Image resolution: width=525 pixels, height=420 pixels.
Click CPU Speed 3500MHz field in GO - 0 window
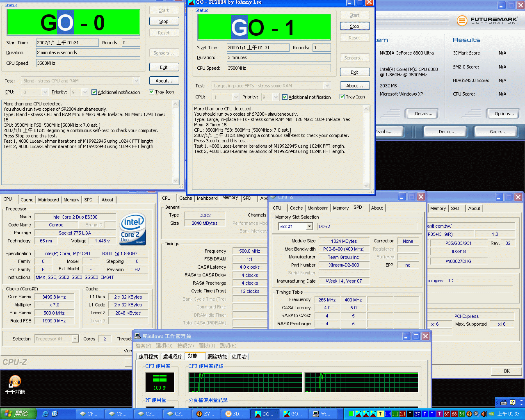point(88,63)
